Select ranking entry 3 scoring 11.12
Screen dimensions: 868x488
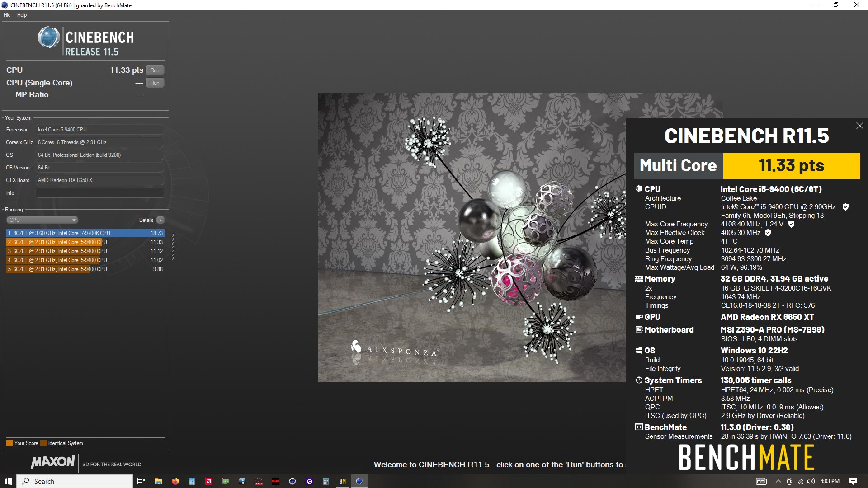[x=85, y=251]
